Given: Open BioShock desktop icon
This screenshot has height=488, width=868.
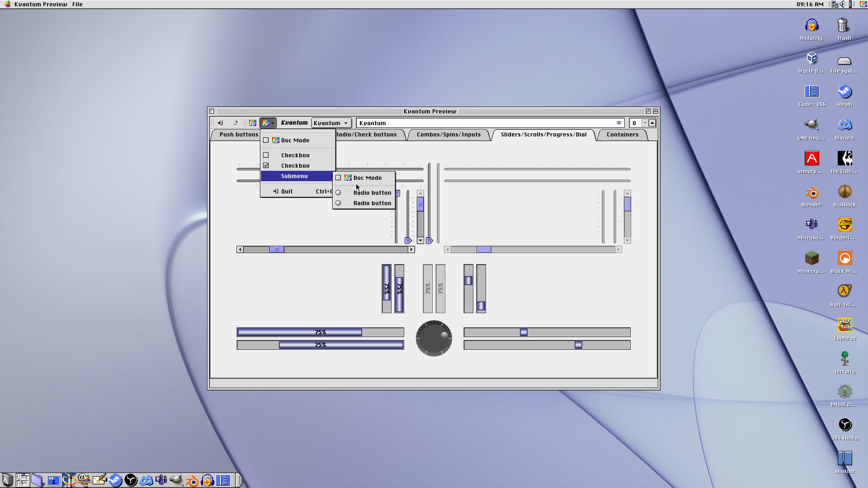Looking at the screenshot, I should (x=844, y=197).
